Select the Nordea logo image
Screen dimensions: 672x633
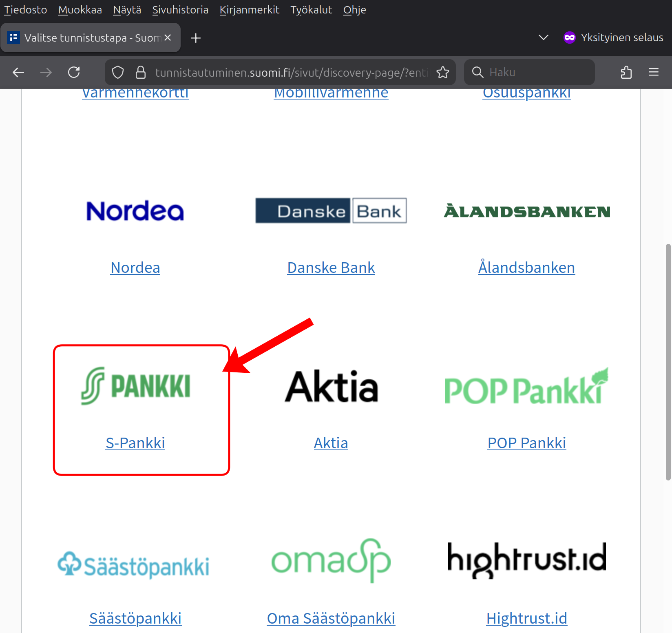(x=135, y=211)
